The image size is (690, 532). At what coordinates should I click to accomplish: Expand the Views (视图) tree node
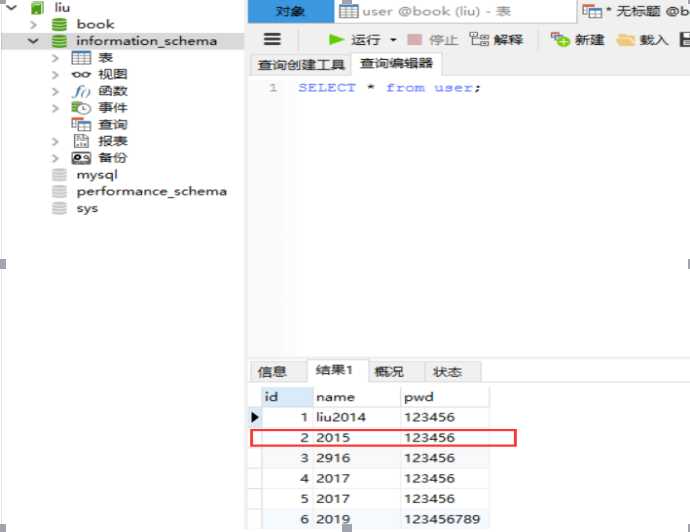pyautogui.click(x=56, y=74)
